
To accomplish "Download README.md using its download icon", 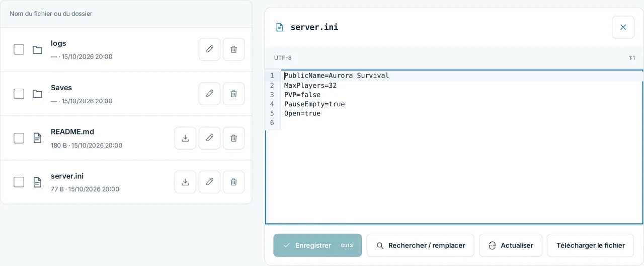I will 185,138.
